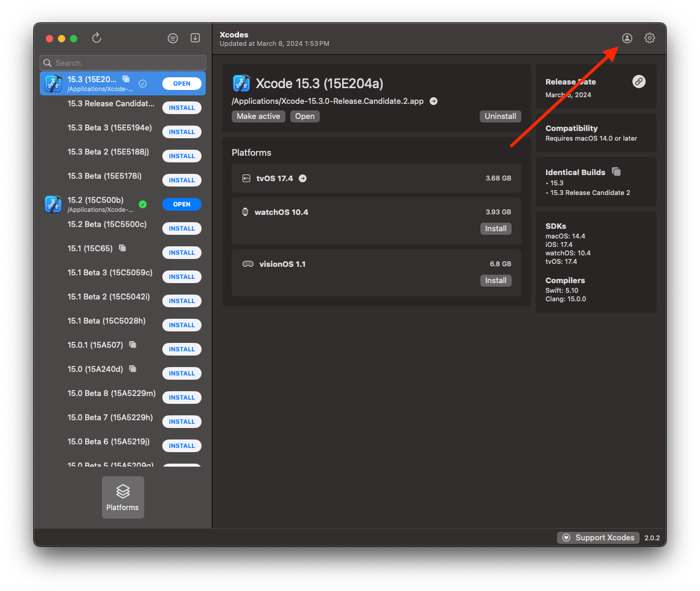Click the tvOS 17.4 platform name
Viewport: 700px width, 591px height.
[x=275, y=178]
